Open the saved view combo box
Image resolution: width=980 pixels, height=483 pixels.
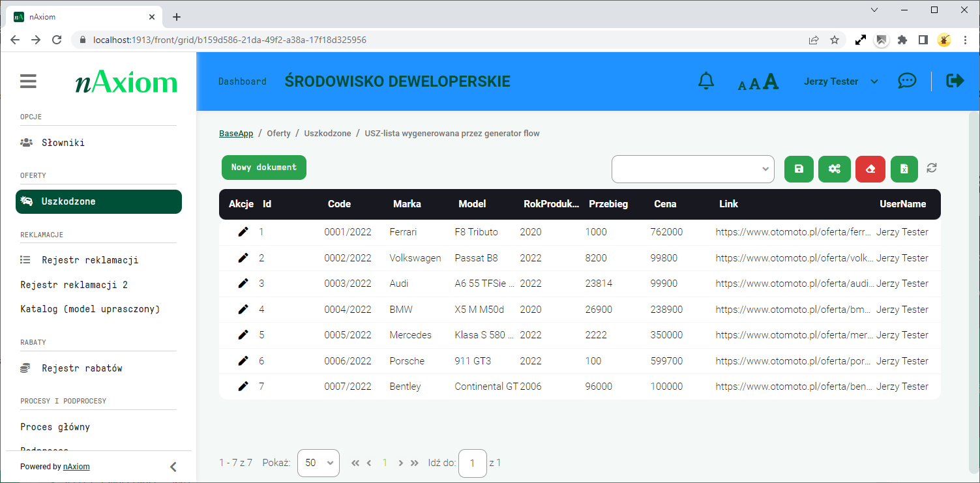click(x=692, y=169)
